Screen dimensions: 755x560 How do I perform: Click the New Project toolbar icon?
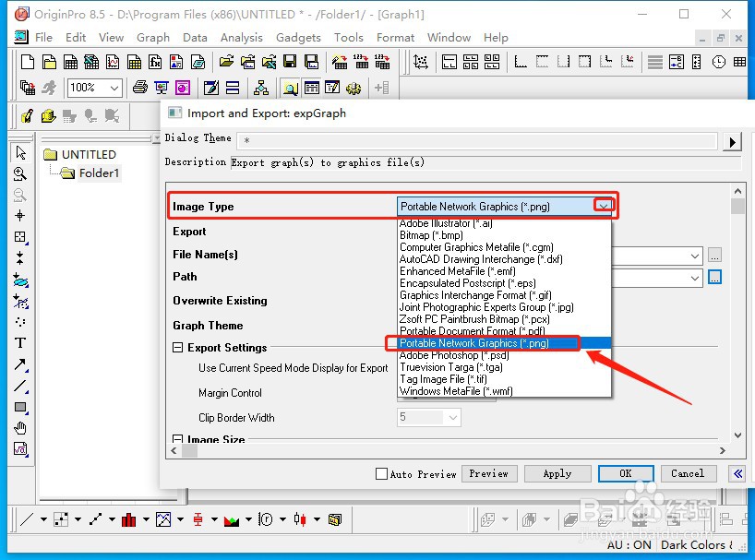(28, 62)
